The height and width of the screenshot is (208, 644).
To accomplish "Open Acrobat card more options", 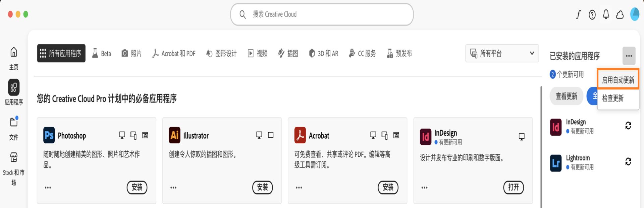I will (299, 188).
